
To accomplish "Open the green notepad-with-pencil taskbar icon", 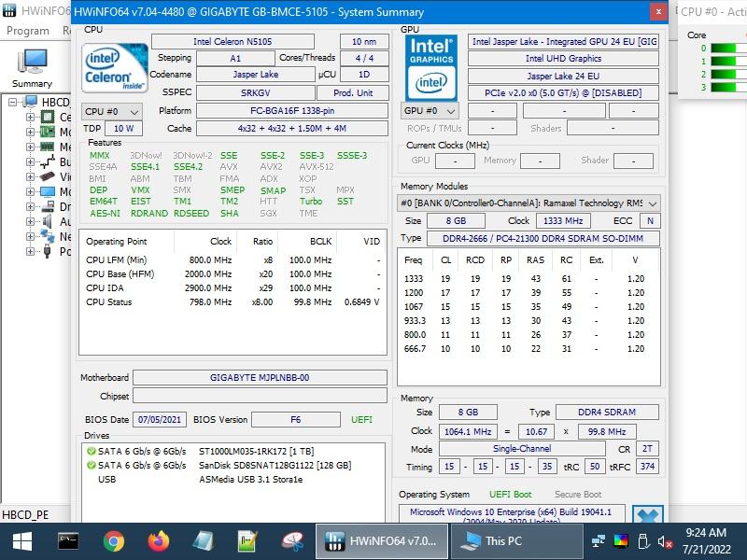I will click(247, 541).
